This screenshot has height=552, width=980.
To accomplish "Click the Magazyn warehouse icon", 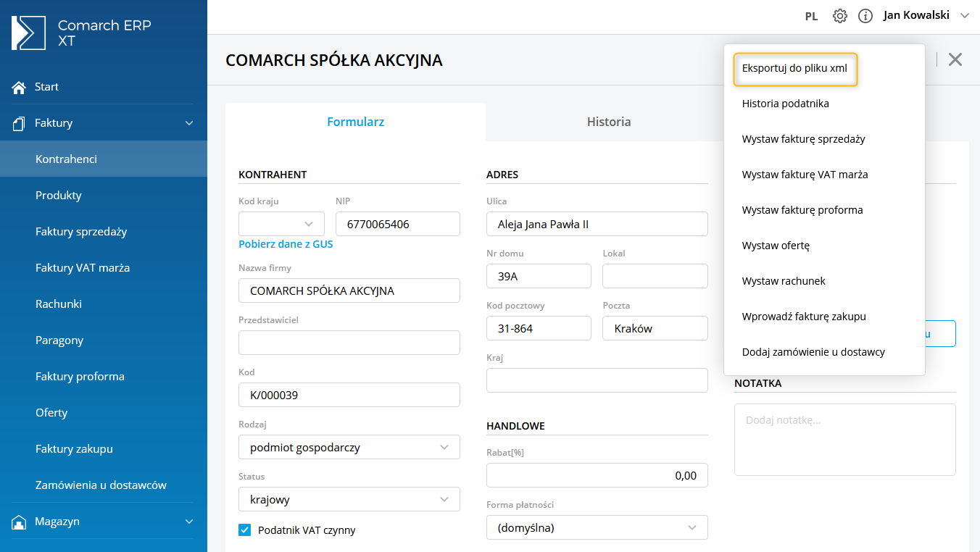I will pyautogui.click(x=19, y=522).
